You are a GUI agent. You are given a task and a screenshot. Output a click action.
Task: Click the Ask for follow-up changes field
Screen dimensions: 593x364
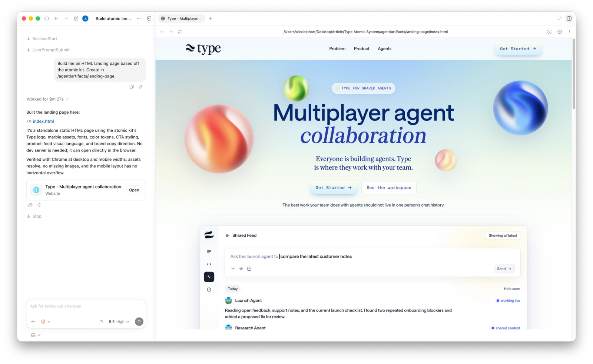click(x=86, y=307)
